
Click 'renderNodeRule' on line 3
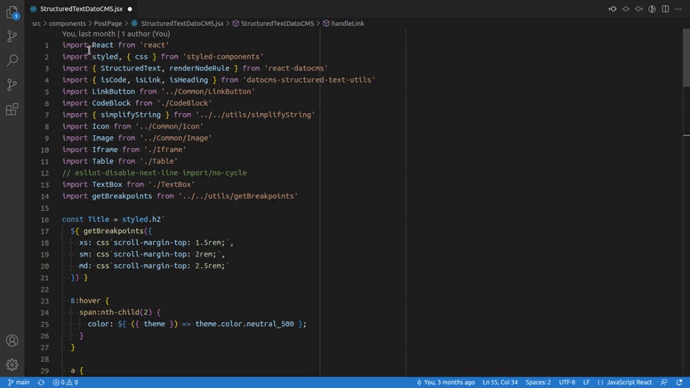coord(199,68)
